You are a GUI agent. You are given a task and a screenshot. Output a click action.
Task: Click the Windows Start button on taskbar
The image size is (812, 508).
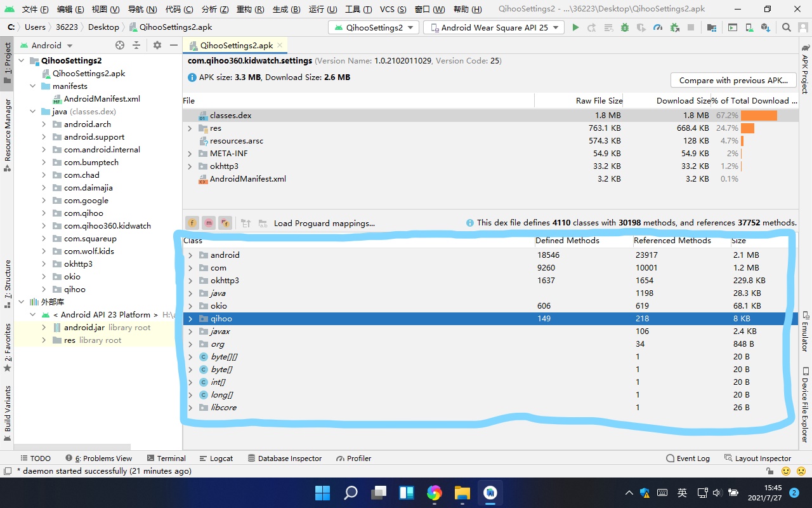(322, 492)
